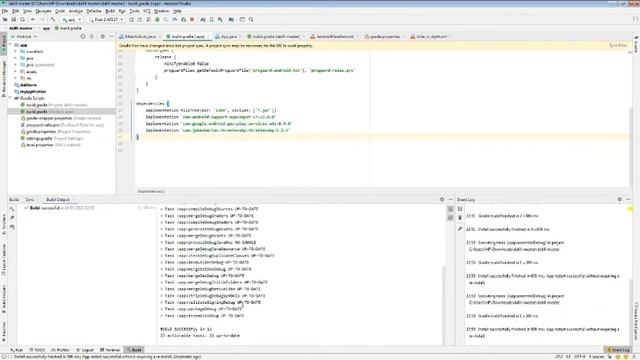This screenshot has height=360, width=640.
Task: Click Collapse All icon in Project panel header
Action: [x=92, y=37]
